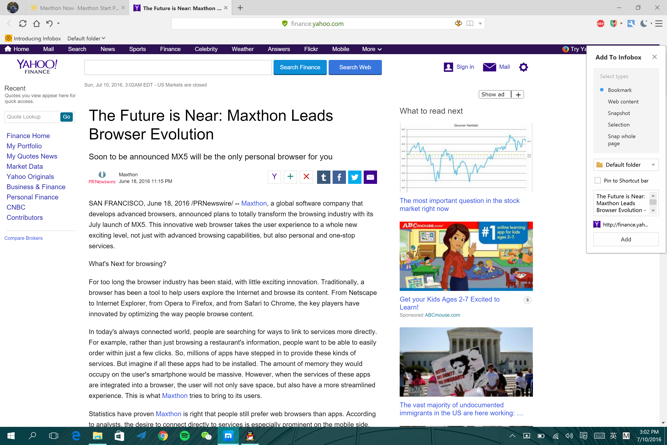Toggle reader mode book icon in address bar
667x445 pixels.
[470, 23]
